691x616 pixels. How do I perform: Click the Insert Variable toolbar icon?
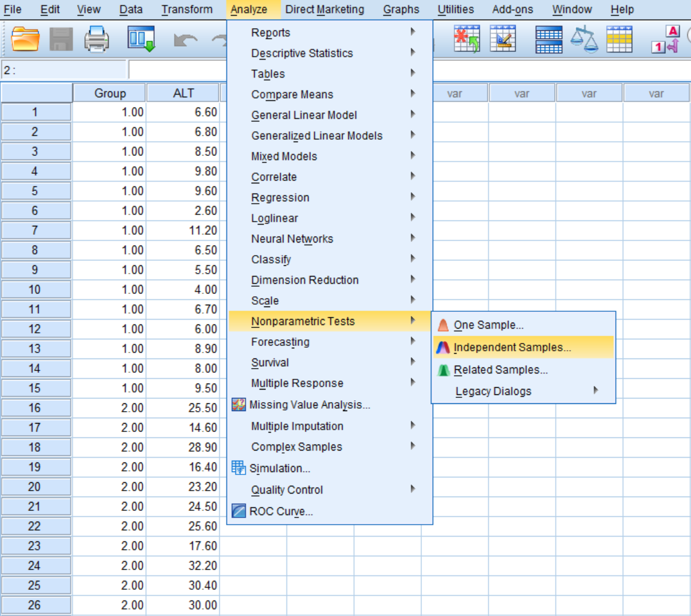(503, 38)
